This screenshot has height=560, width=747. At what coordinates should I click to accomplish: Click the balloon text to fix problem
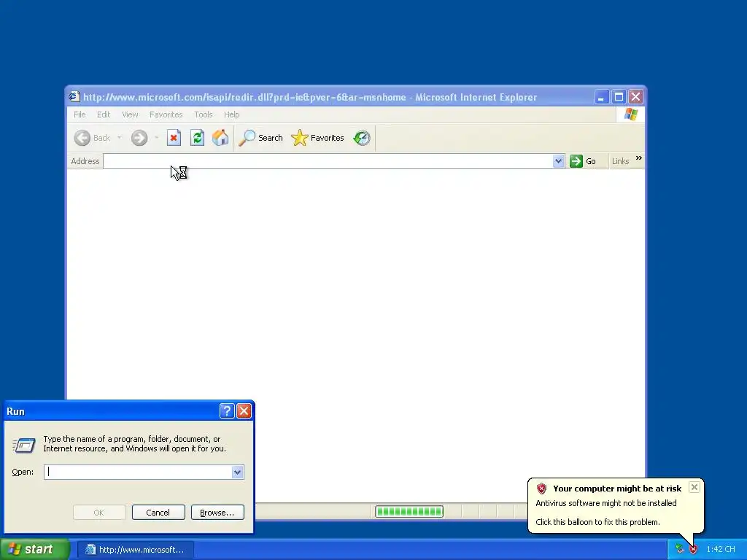pyautogui.click(x=597, y=522)
